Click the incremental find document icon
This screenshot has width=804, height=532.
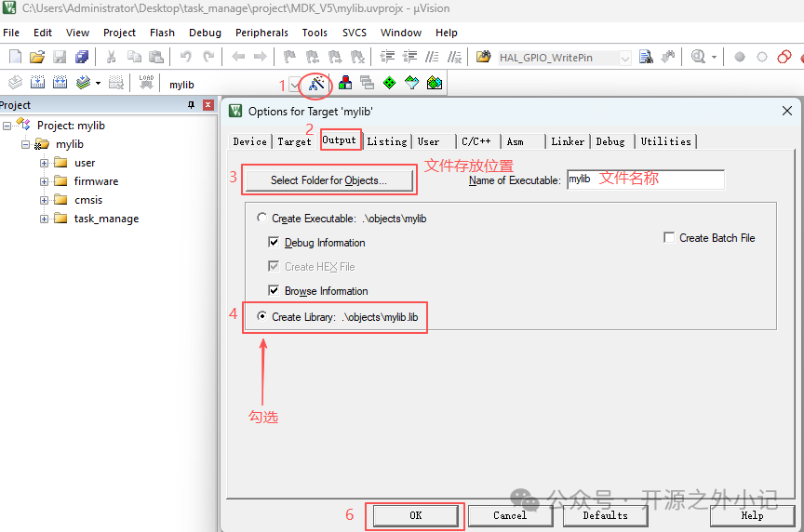(646, 57)
